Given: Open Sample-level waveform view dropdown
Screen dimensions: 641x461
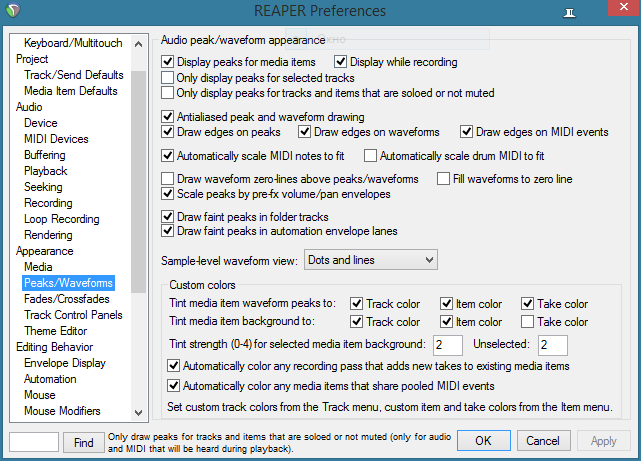Looking at the screenshot, I should click(370, 260).
